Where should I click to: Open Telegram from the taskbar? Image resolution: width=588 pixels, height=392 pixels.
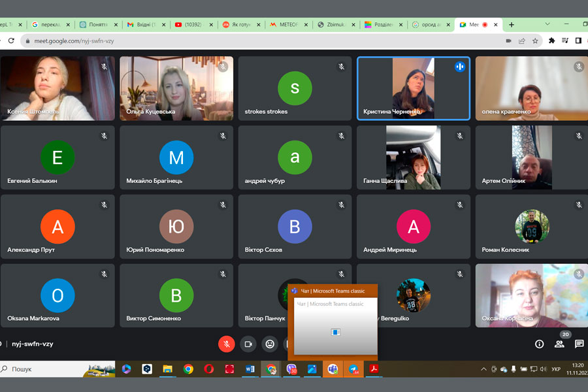(x=353, y=369)
